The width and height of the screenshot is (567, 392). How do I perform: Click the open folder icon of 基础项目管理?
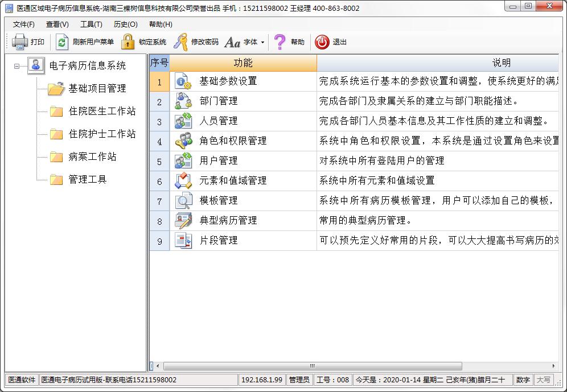[56, 89]
